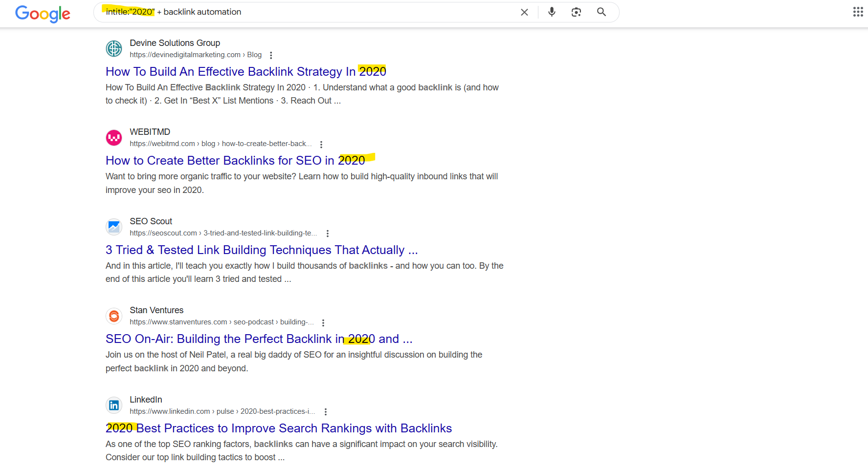Open three-dot menu for LinkedIn result

[x=326, y=412]
